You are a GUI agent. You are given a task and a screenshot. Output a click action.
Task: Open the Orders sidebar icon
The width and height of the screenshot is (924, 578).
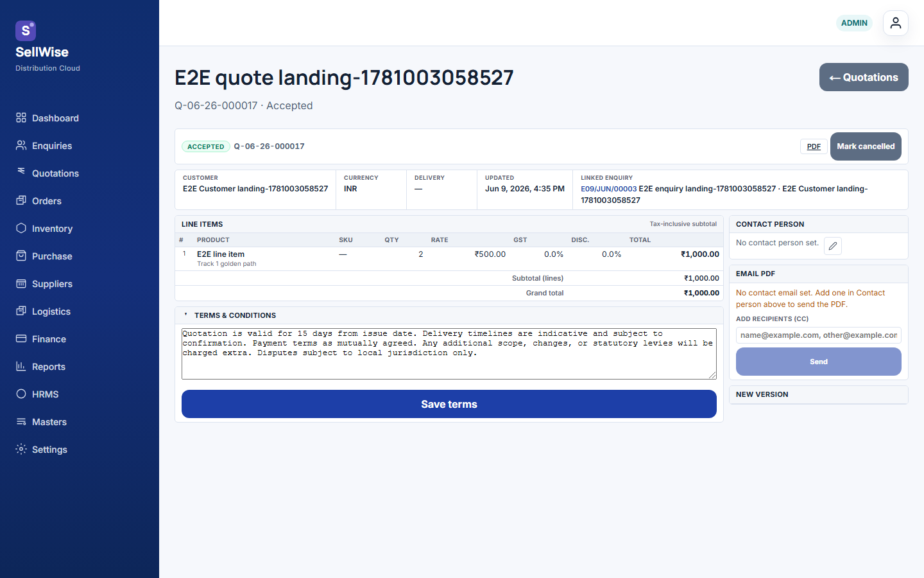tap(21, 200)
